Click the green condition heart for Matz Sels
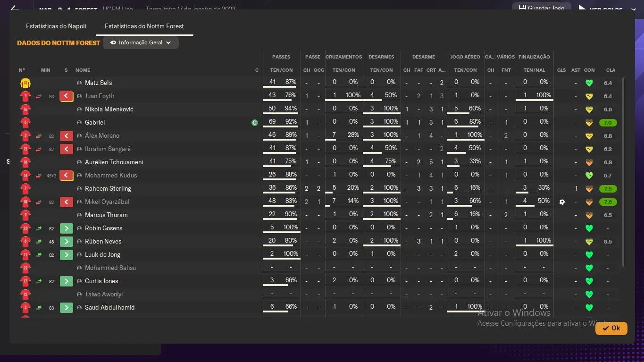Image resolution: width=644 pixels, height=362 pixels. [589, 83]
